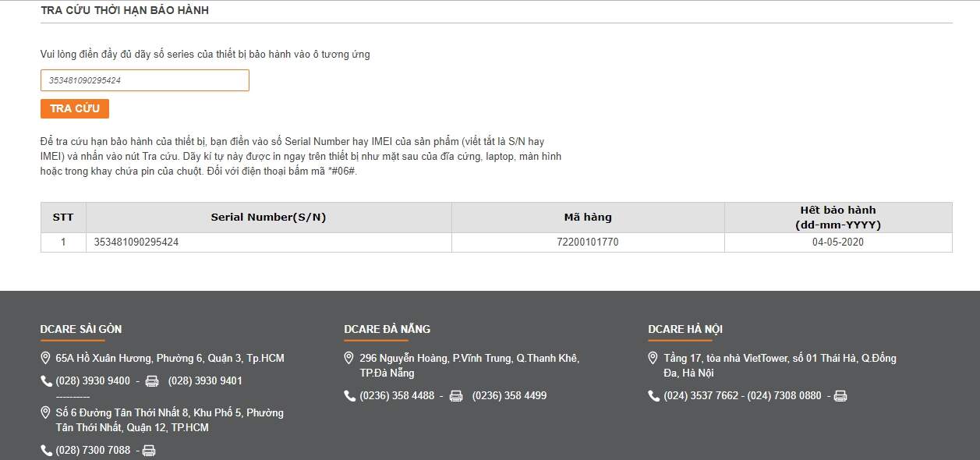Click the warranty expiry date 04-05-2020 cell

837,242
